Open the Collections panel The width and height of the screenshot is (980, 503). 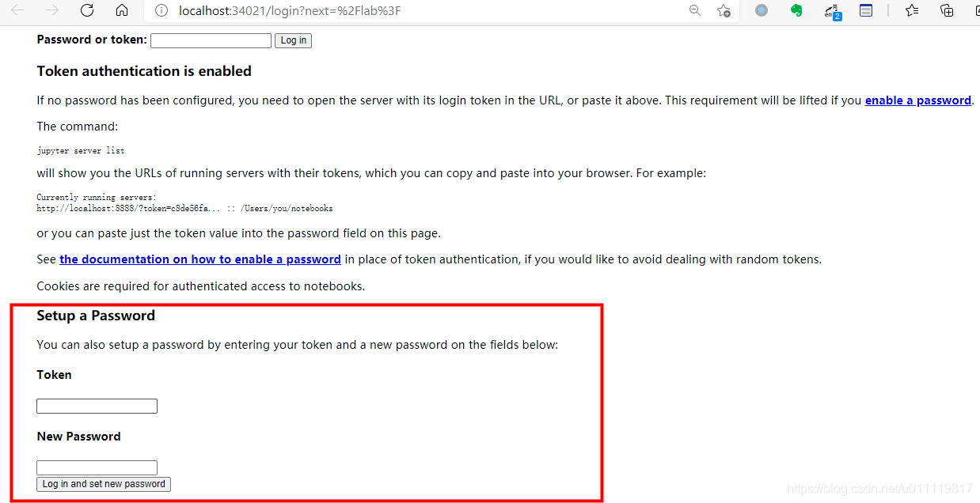point(947,10)
